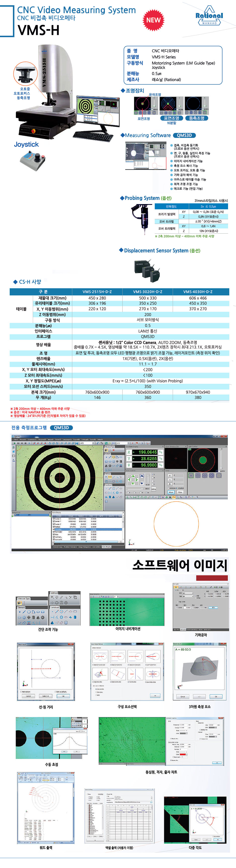236x868 pixels.
Task: Switch to the Image Navigation tab
Action: tap(85, 547)
